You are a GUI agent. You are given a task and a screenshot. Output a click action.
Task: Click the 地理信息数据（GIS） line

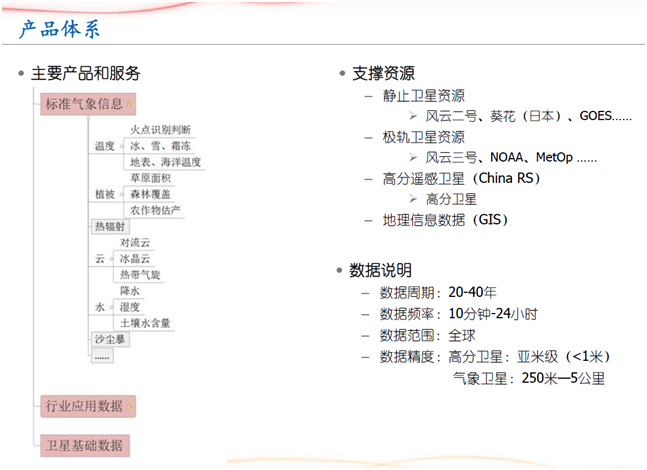tap(446, 219)
